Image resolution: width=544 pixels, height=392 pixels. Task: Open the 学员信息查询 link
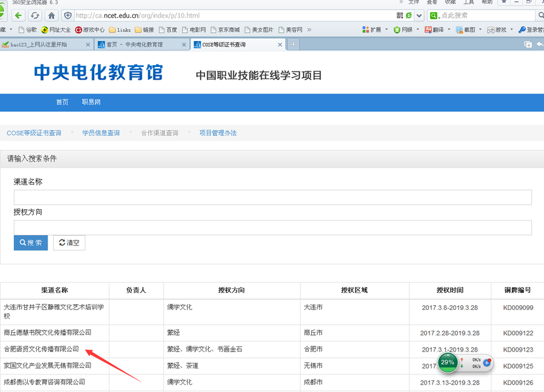click(101, 133)
